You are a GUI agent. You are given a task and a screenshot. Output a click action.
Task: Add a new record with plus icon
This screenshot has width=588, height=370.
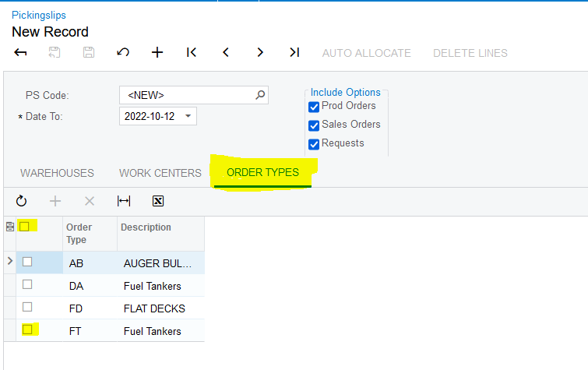point(157,52)
